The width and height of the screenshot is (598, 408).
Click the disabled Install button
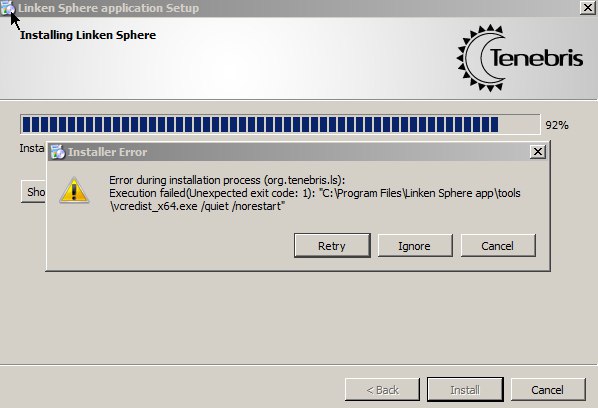pos(465,390)
